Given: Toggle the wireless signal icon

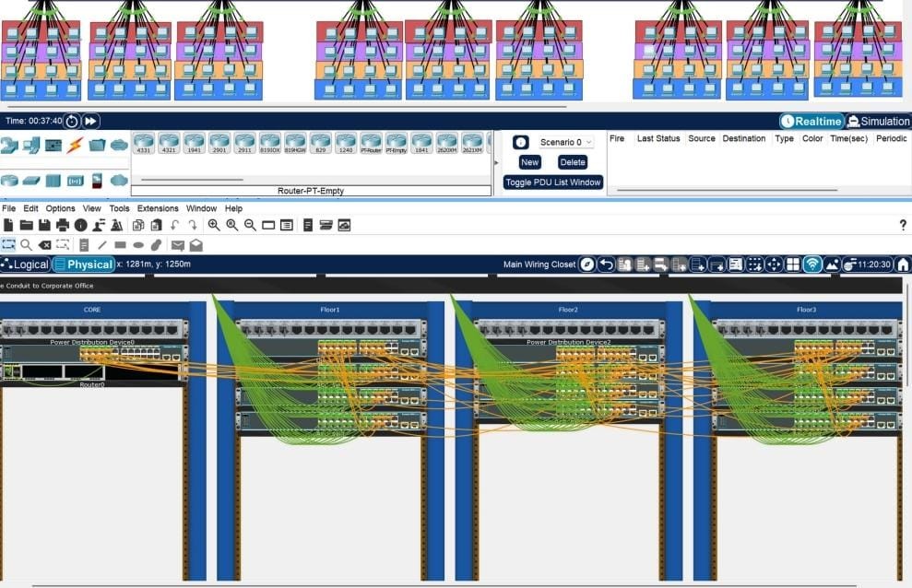Looking at the screenshot, I should (812, 265).
